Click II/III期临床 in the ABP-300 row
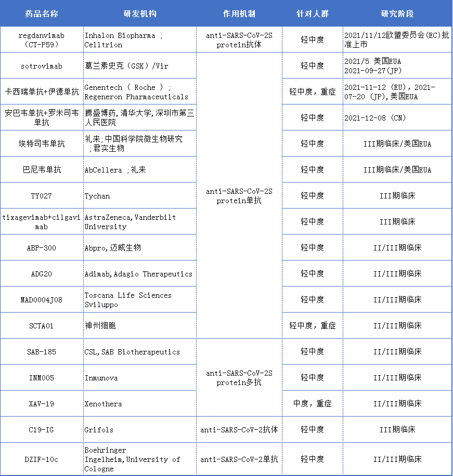This screenshot has height=476, width=453. pos(397,248)
